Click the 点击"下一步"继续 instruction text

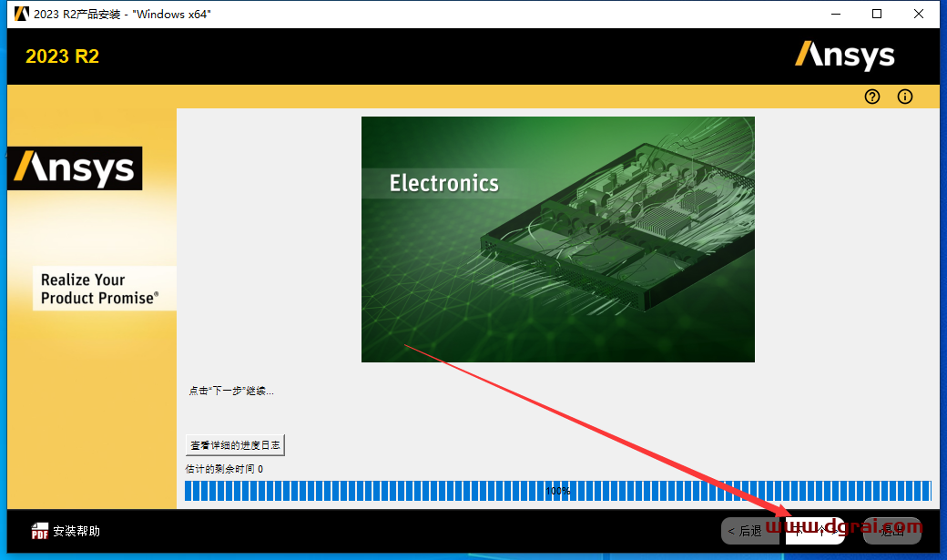231,391
